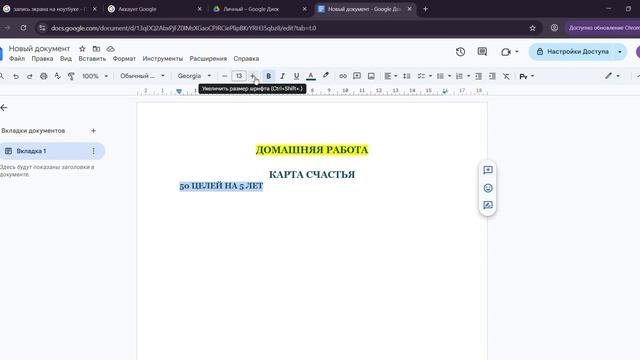Undo the last action

[16, 76]
